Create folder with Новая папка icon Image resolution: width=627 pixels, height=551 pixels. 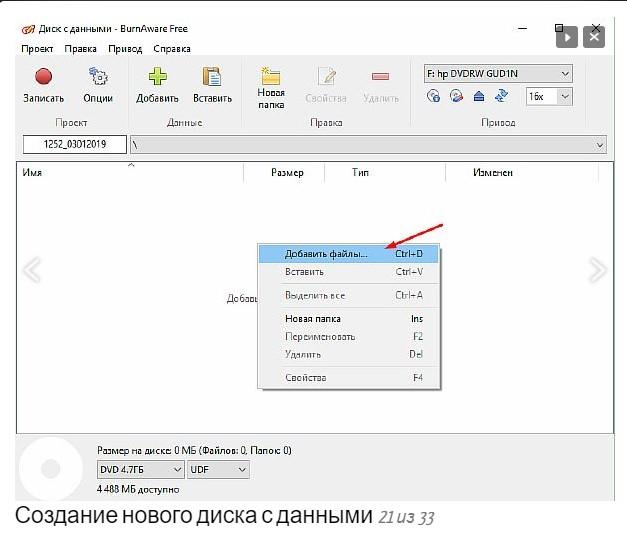(x=271, y=76)
